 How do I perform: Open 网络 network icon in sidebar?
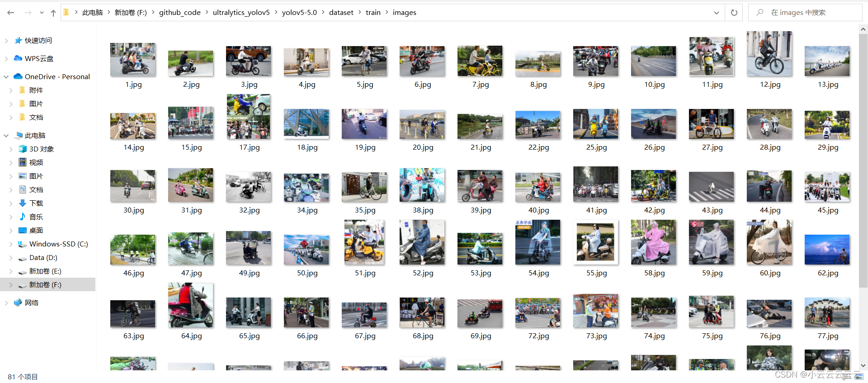18,303
